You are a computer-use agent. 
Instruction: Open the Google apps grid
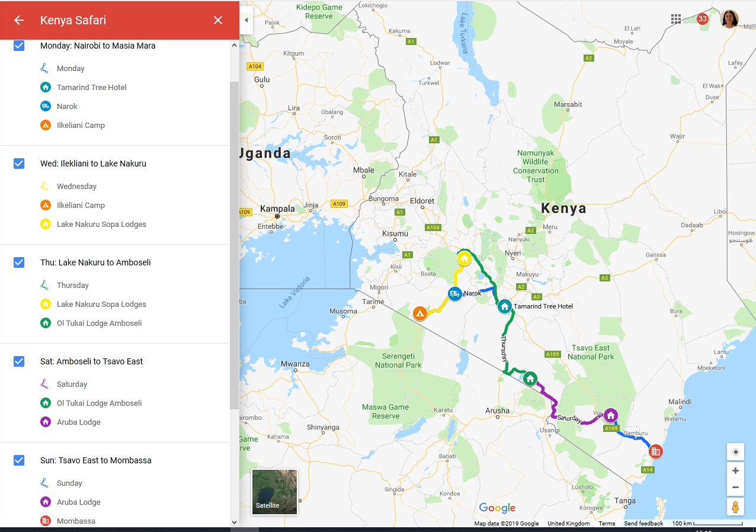tap(676, 19)
